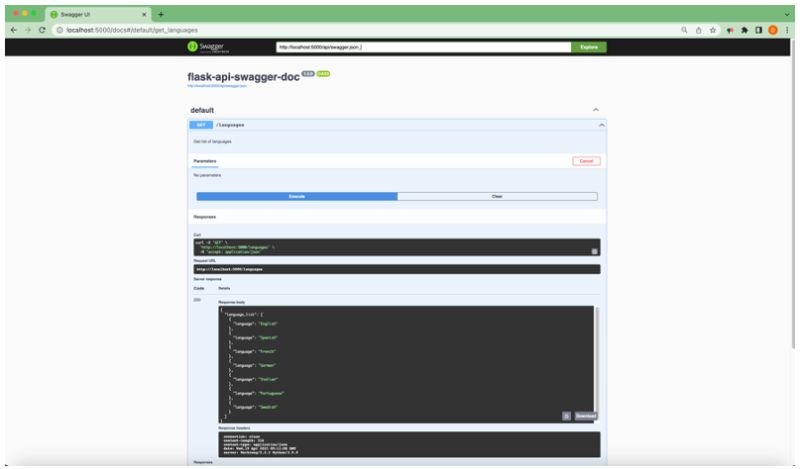
Task: Click the flask-api-swagger-doc title
Action: [x=243, y=77]
